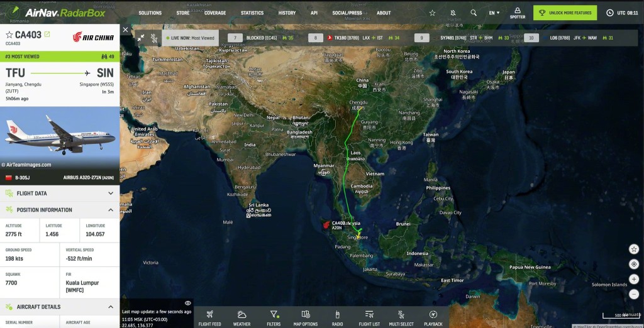Toggle the muted notifications bell

[x=453, y=13]
